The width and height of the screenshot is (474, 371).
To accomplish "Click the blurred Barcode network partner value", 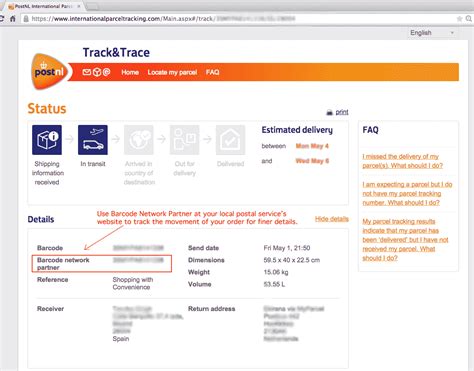I will [x=138, y=260].
